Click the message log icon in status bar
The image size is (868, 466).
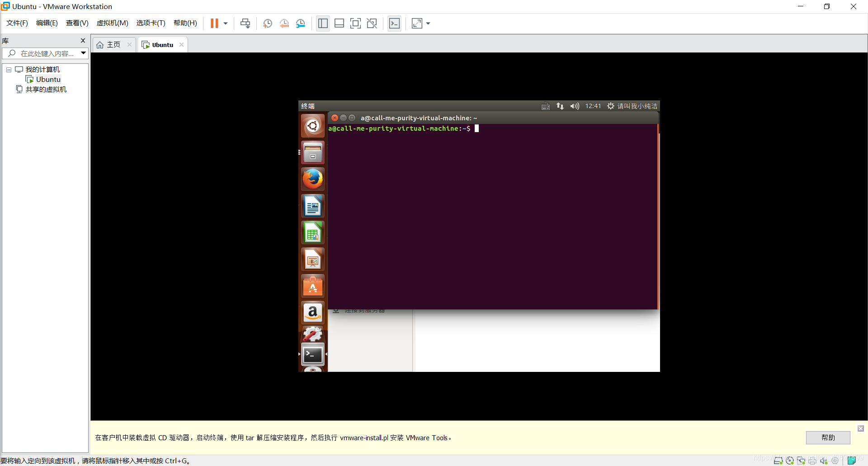tap(851, 461)
